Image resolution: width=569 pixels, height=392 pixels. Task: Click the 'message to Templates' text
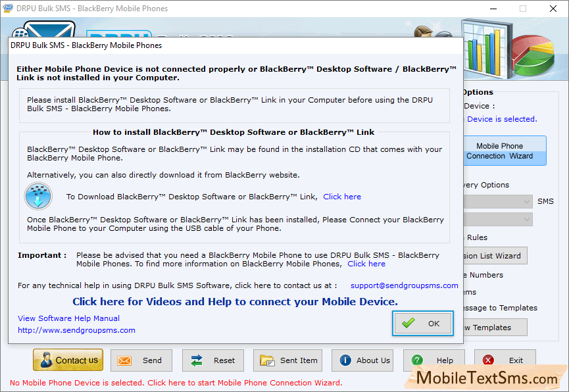pos(500,308)
